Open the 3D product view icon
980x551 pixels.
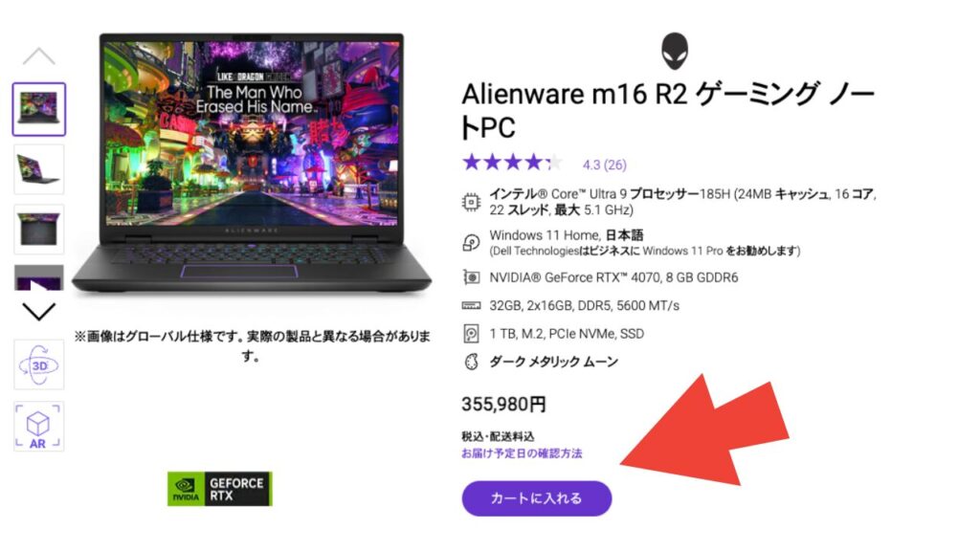(x=38, y=364)
